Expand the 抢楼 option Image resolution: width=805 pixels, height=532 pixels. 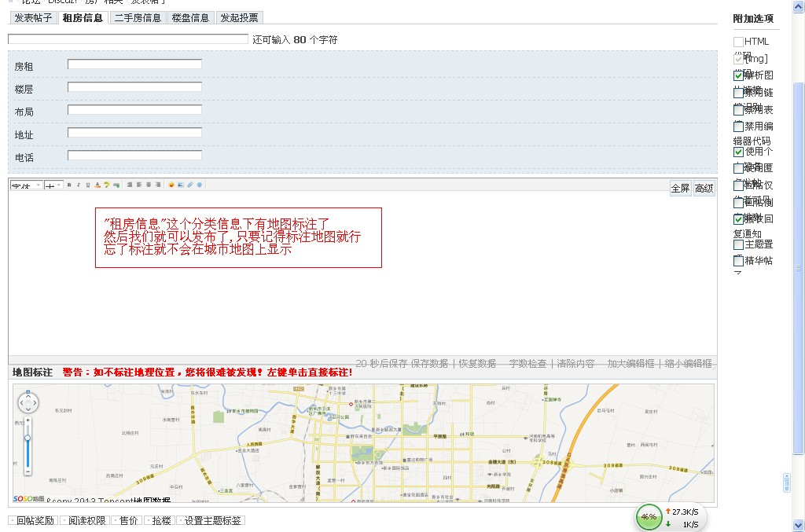click(x=159, y=520)
